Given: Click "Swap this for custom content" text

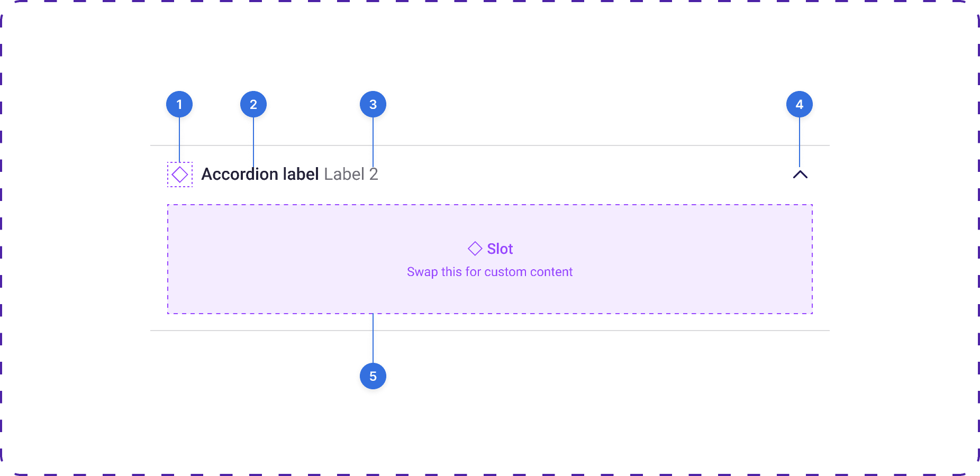Looking at the screenshot, I should point(489,272).
